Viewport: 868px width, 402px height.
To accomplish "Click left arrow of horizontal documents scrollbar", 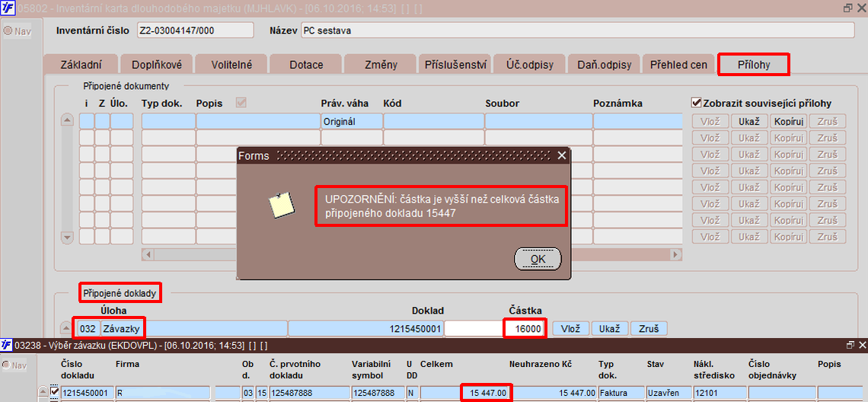I will (147, 254).
